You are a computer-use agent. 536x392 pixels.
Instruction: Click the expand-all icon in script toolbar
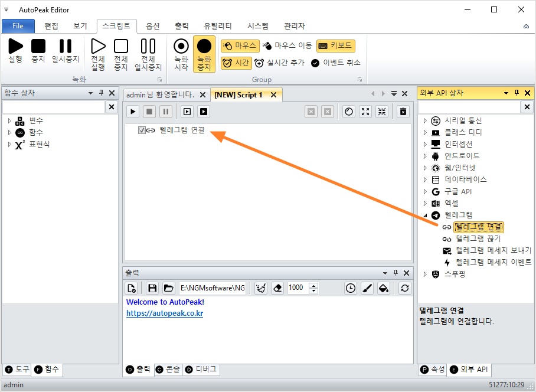[365, 112]
